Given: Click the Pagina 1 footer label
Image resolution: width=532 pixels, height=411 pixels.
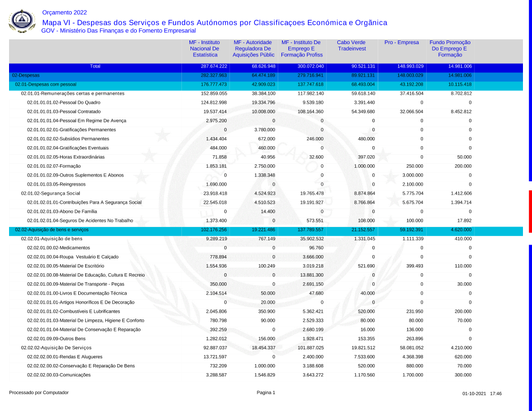Looking at the screenshot, I should [x=265, y=393].
